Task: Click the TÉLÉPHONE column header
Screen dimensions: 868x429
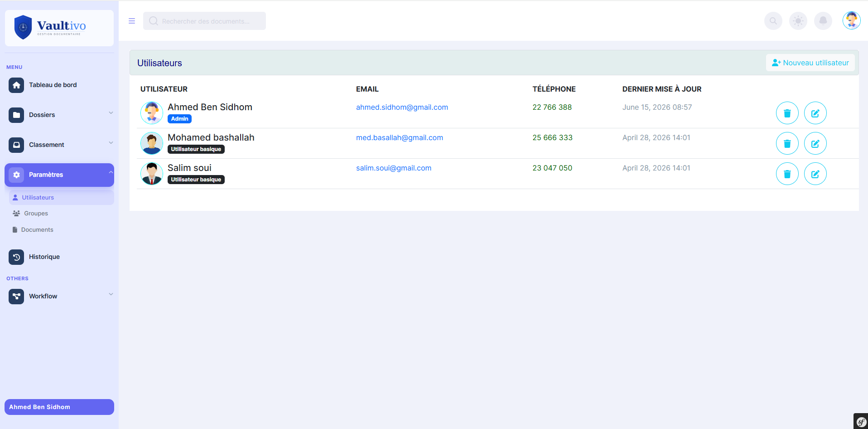Action: pyautogui.click(x=554, y=89)
